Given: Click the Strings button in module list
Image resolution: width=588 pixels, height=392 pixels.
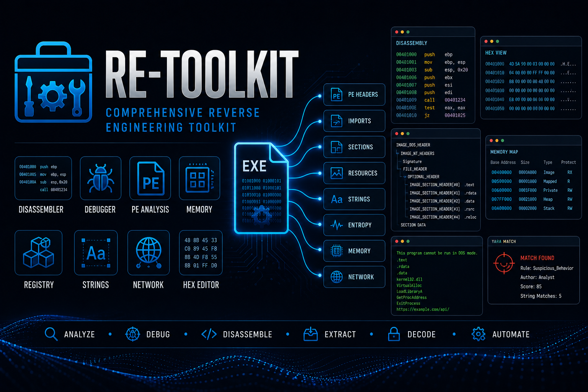Looking at the screenshot, I should pyautogui.click(x=354, y=199).
